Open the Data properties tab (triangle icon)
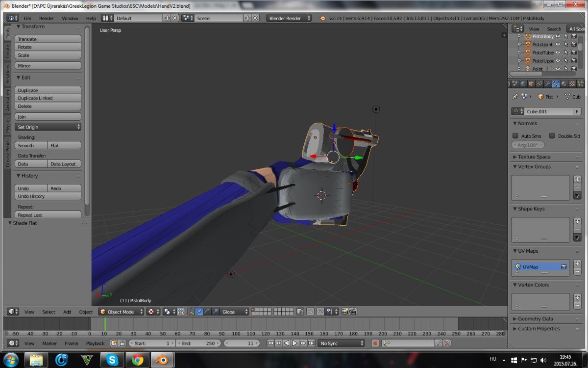The height and width of the screenshot is (368, 588). (556, 84)
